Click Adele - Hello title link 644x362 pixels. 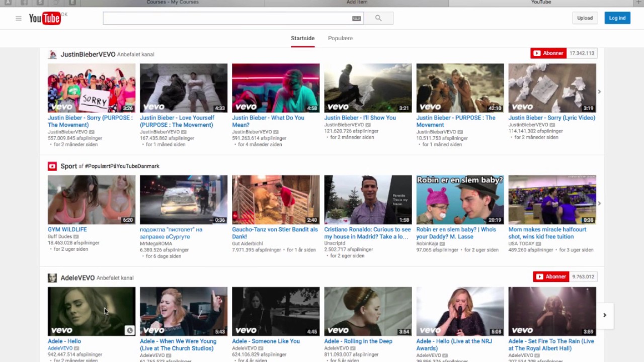click(x=64, y=341)
